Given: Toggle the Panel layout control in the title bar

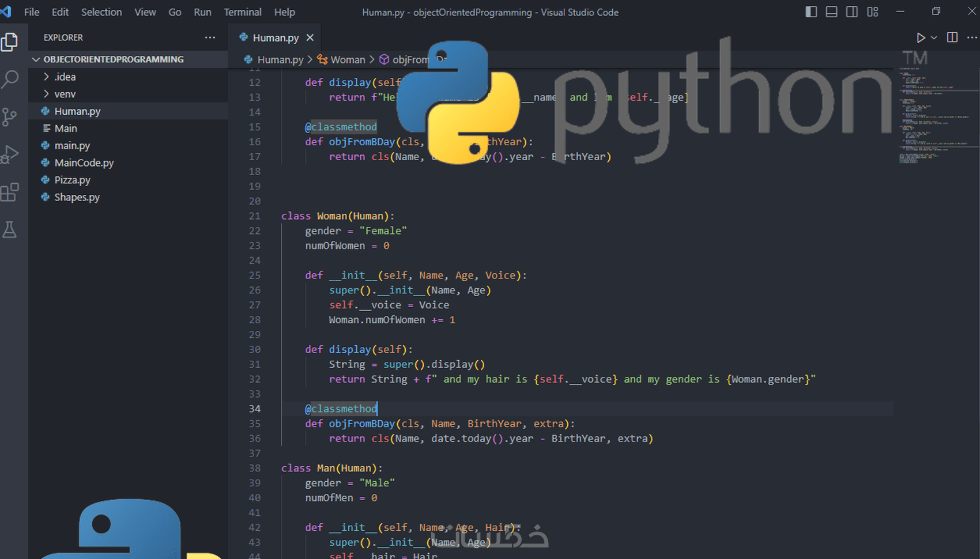Looking at the screenshot, I should tap(831, 12).
